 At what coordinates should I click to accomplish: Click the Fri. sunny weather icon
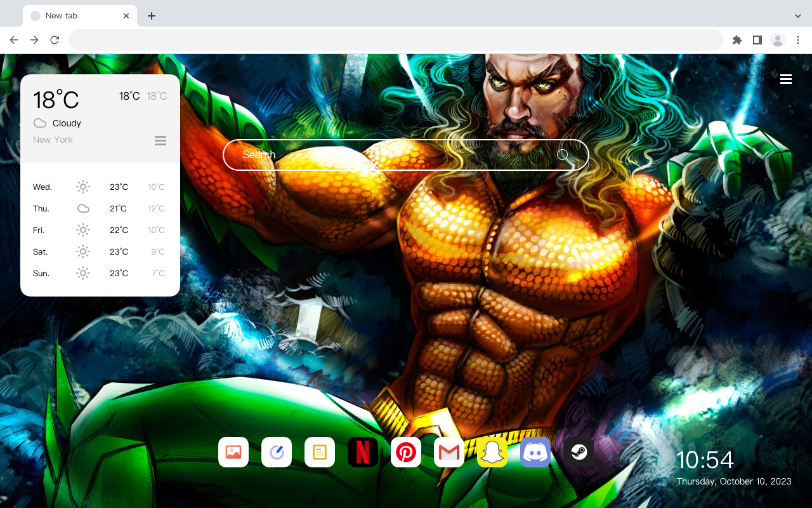coord(83,230)
